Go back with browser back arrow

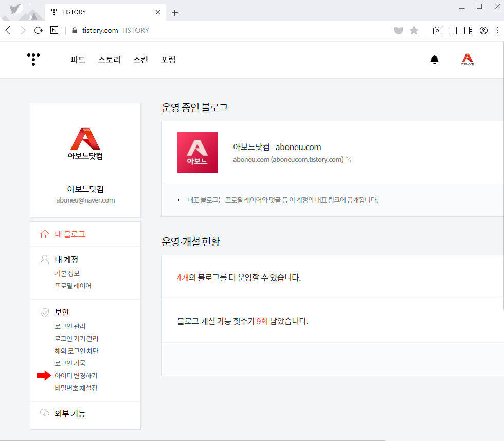pyautogui.click(x=8, y=30)
